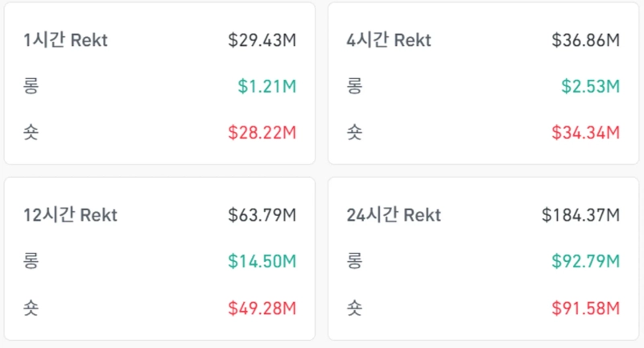
Task: Click the red $34.34M short value
Action: (x=585, y=132)
